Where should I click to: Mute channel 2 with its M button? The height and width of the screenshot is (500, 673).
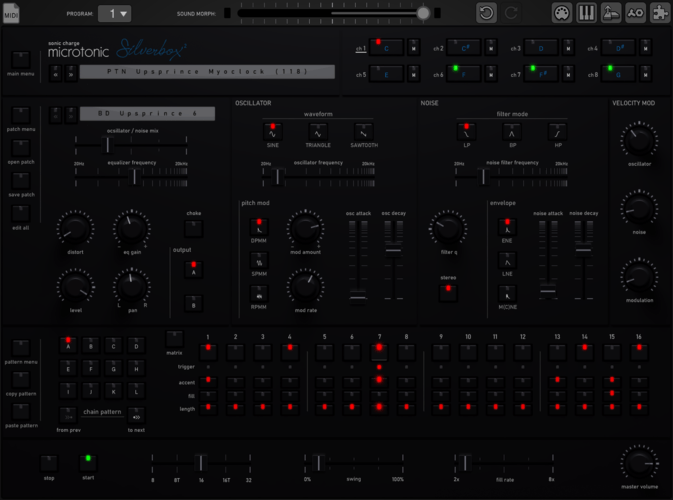pyautogui.click(x=491, y=48)
